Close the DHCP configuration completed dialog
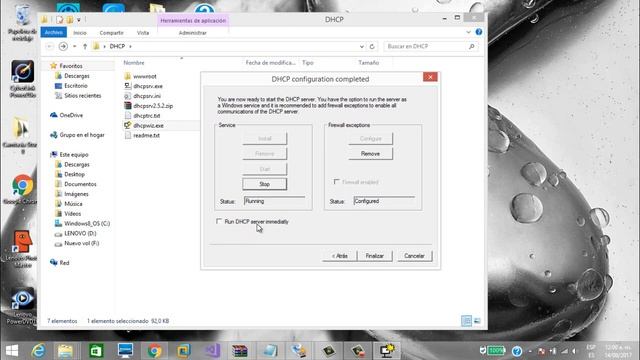The height and width of the screenshot is (360, 640). [430, 77]
